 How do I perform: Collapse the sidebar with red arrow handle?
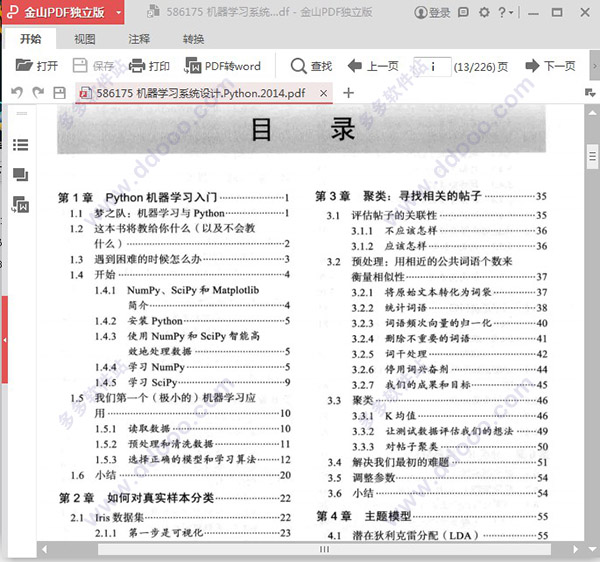[5, 340]
